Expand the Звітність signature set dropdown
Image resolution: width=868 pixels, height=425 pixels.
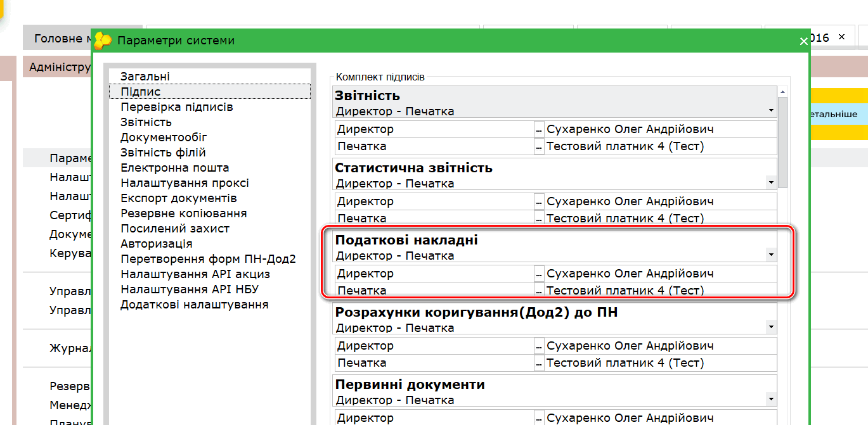[x=771, y=111]
